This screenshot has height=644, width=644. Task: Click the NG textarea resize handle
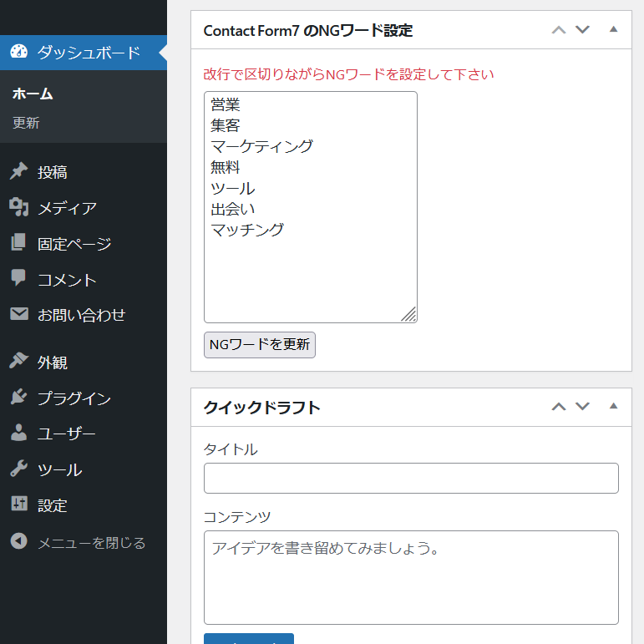[409, 315]
